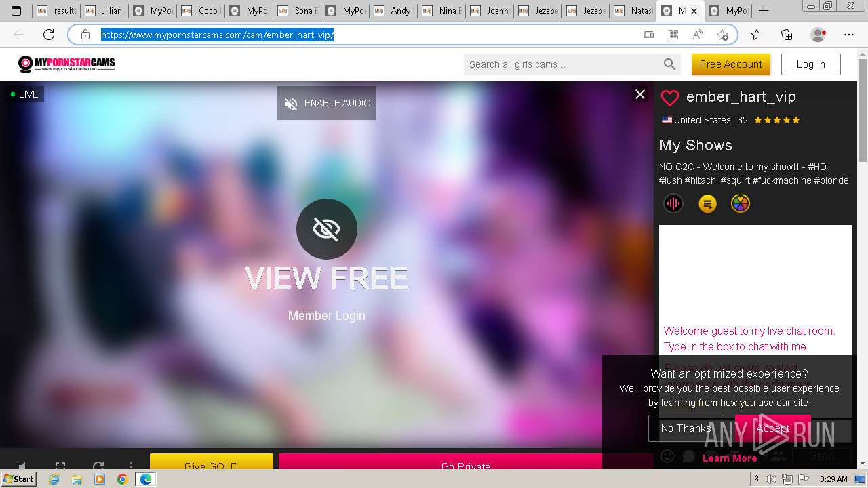Open the Windows Start menu
The width and height of the screenshot is (868, 488).
(x=19, y=479)
